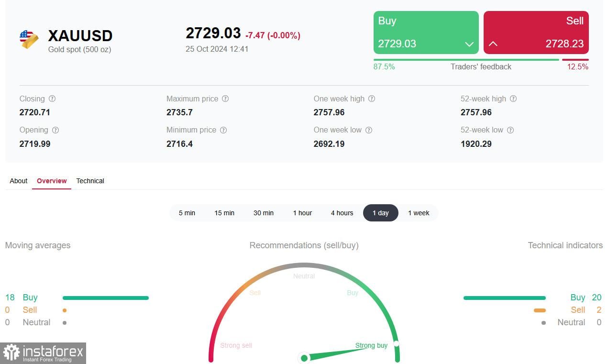Switch to the Technical tab
This screenshot has height=364, width=608.
tap(90, 181)
